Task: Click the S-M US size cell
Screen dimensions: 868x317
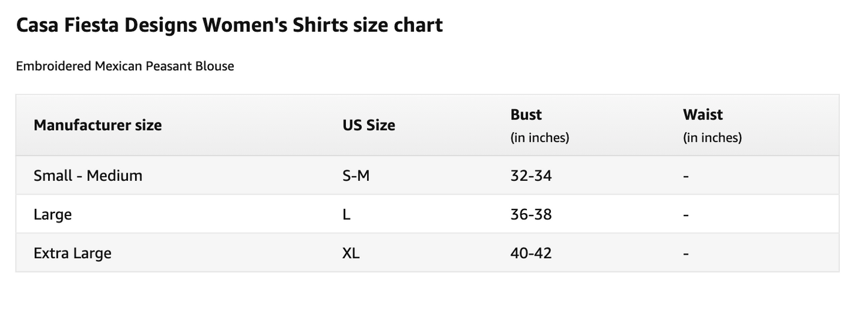Action: pyautogui.click(x=356, y=176)
